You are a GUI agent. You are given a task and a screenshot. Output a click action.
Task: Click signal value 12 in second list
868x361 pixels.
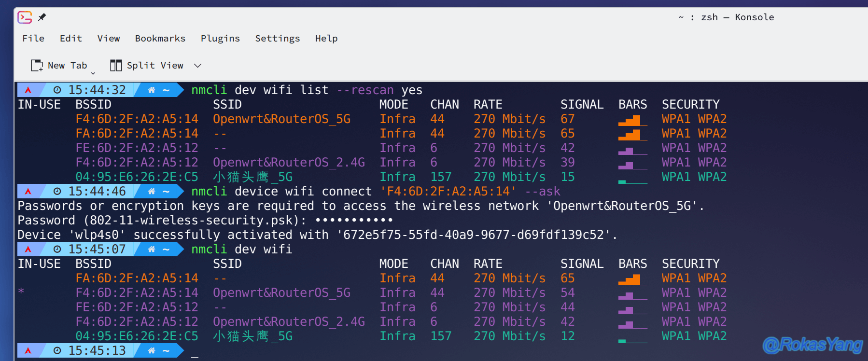tap(568, 336)
